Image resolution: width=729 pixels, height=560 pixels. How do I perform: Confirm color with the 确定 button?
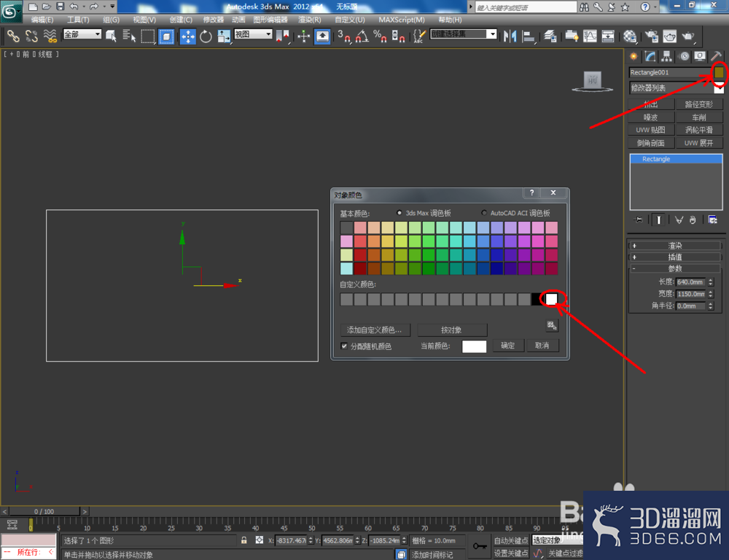point(507,346)
